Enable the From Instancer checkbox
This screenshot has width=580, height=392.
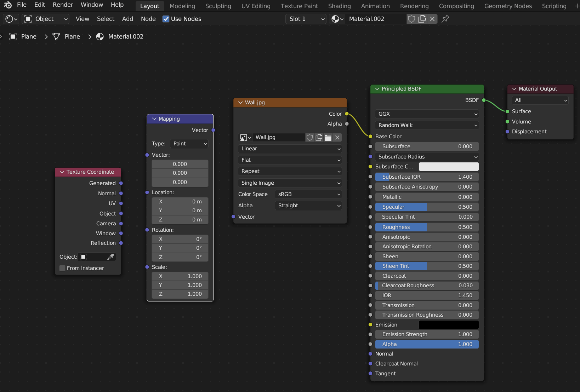(x=62, y=268)
